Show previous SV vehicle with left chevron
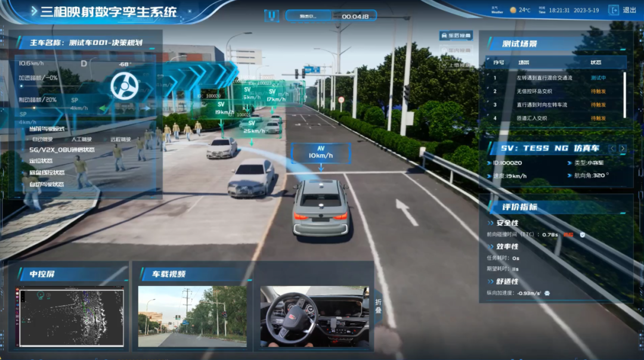Screen dimensions: 644x360 pyautogui.click(x=612, y=148)
